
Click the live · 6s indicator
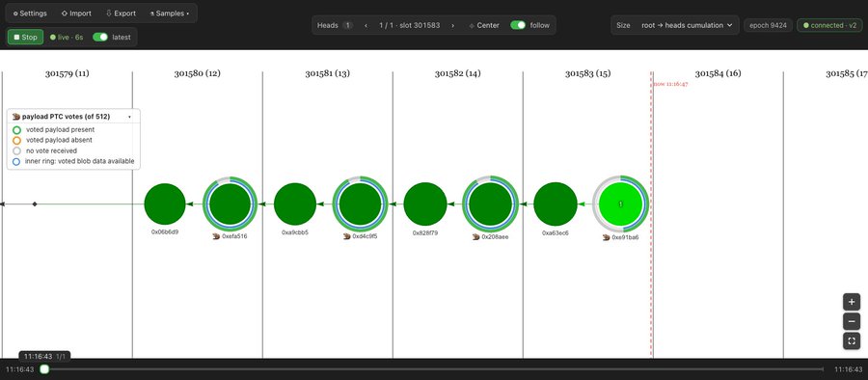point(67,37)
